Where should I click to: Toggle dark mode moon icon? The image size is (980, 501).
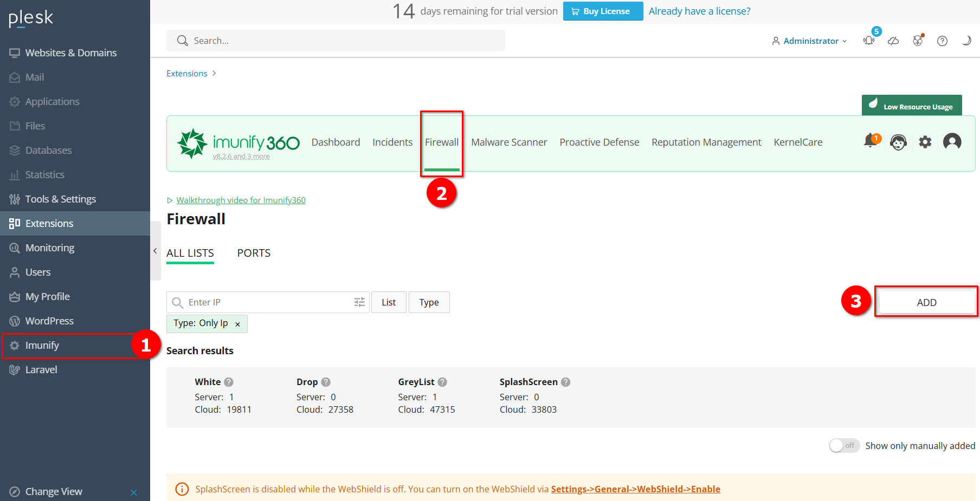[966, 41]
